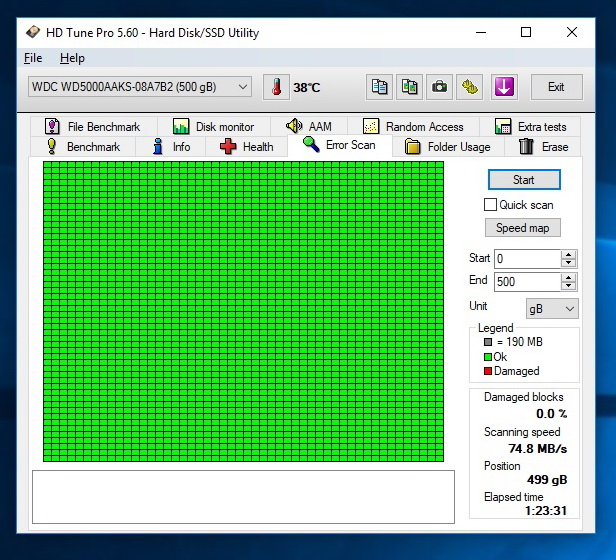Click the red Damaged legend swatch

point(488,371)
